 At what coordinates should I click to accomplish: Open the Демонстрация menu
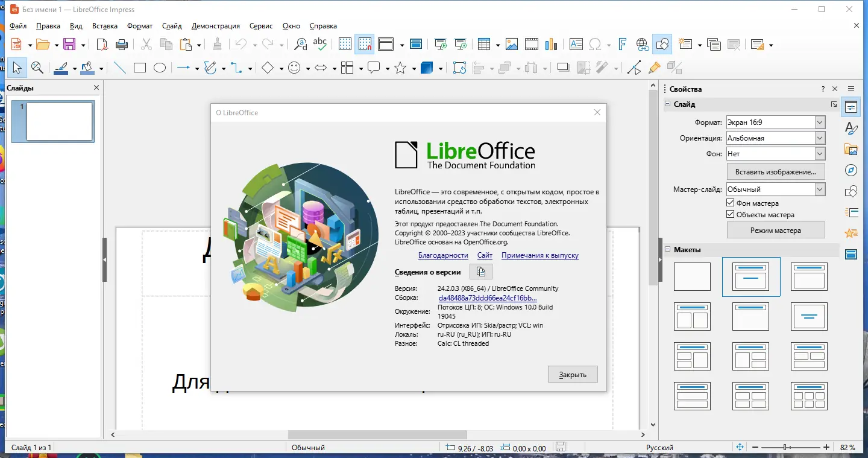coord(216,26)
